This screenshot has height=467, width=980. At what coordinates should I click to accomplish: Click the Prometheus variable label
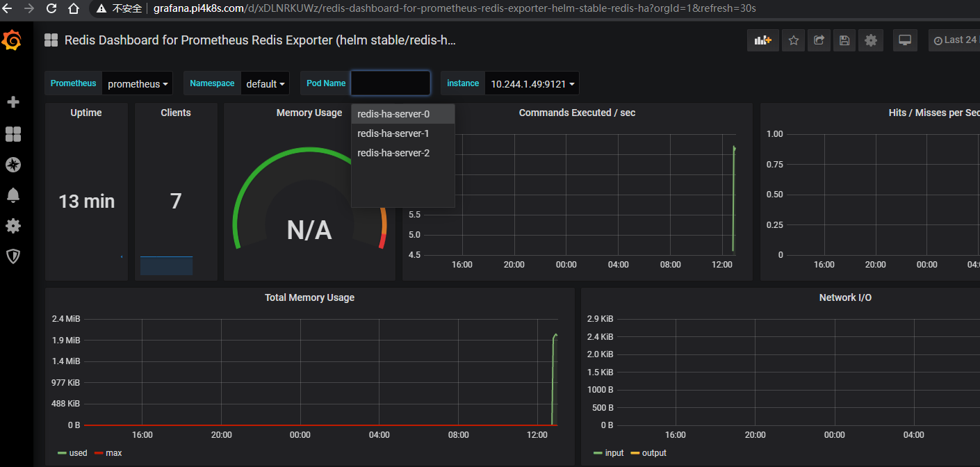point(73,83)
